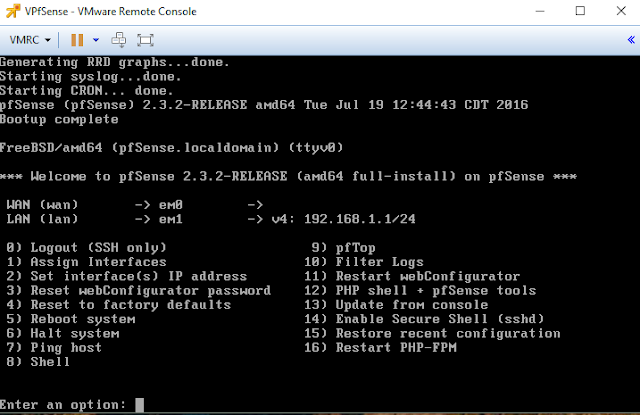
Task: Click the '8) Shell' line
Action: tap(38, 362)
